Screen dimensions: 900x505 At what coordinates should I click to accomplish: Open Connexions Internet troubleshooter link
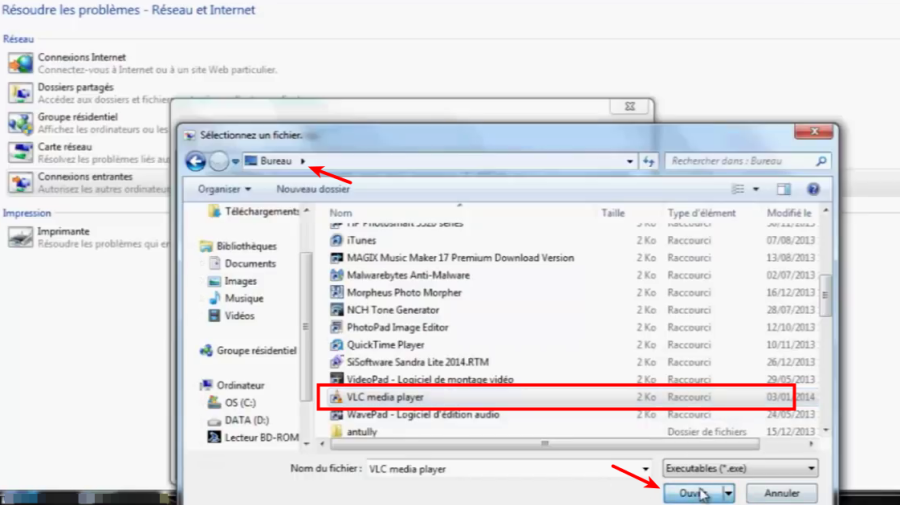(x=82, y=58)
